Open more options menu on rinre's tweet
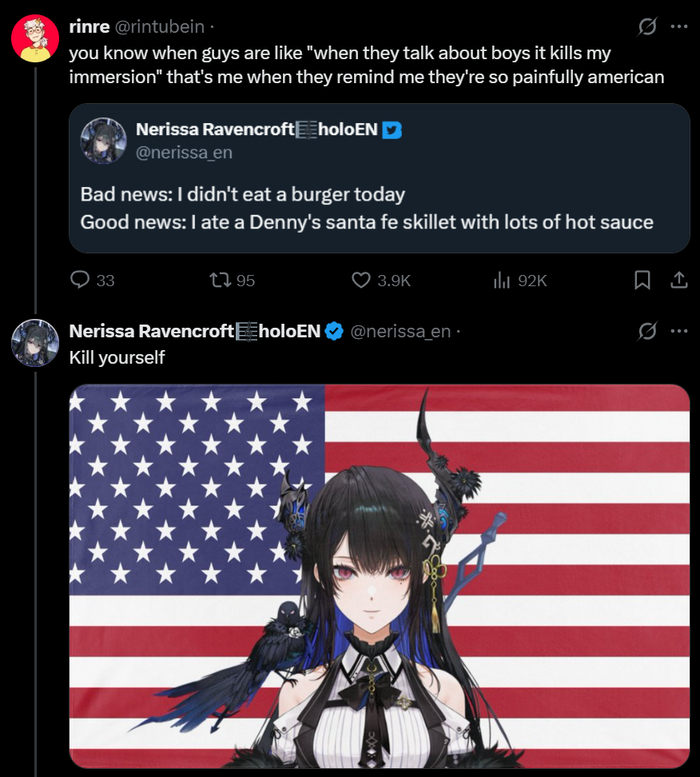Viewport: 700px width, 777px height. [x=678, y=26]
